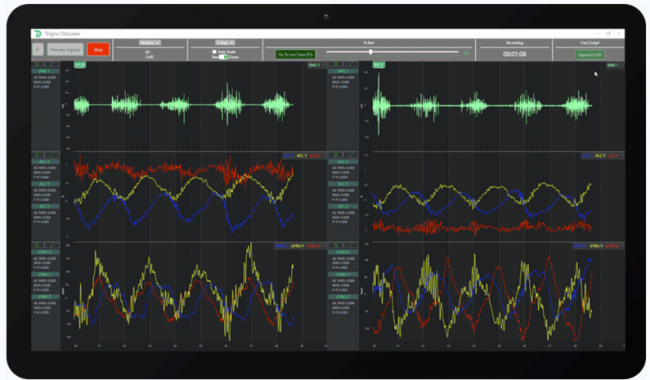Select the GYRO X channel label in left panel

(x=45, y=252)
